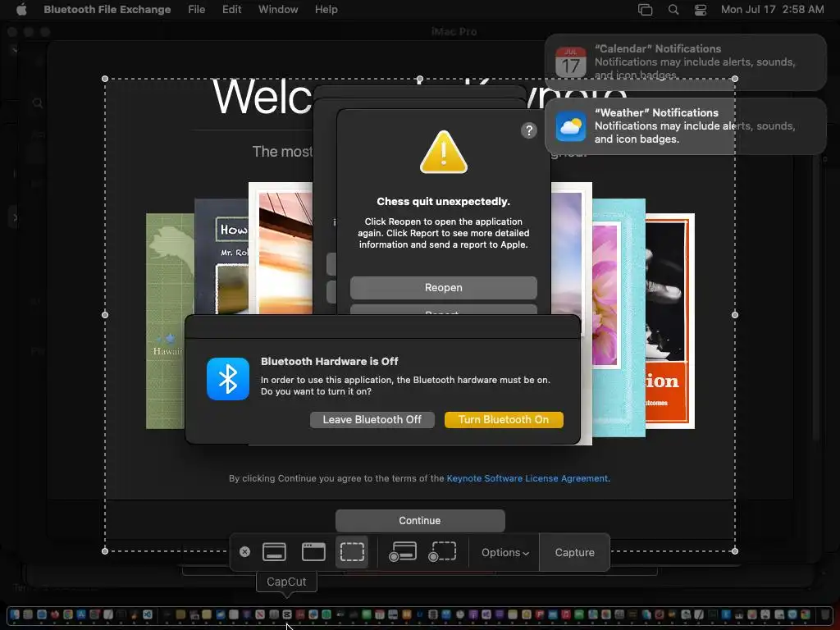Select Capture Selected Window mode icon
This screenshot has width=840, height=630.
point(313,552)
